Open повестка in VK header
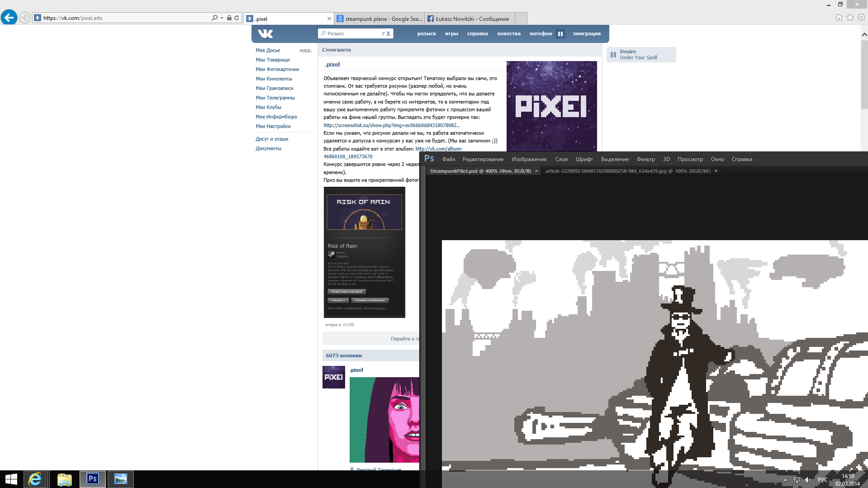This screenshot has height=488, width=868. click(509, 33)
